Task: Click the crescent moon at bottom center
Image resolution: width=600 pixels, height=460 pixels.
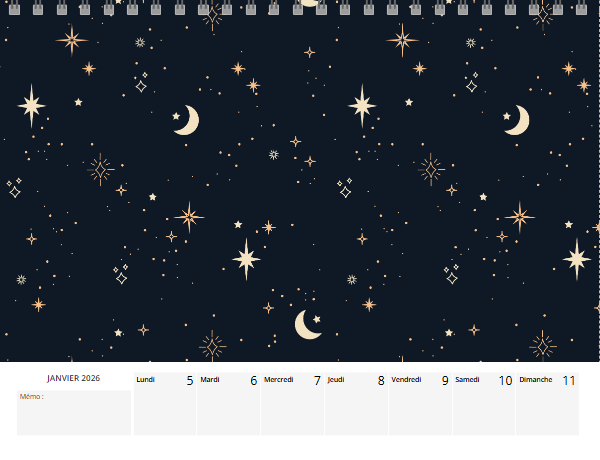Action: (x=308, y=324)
